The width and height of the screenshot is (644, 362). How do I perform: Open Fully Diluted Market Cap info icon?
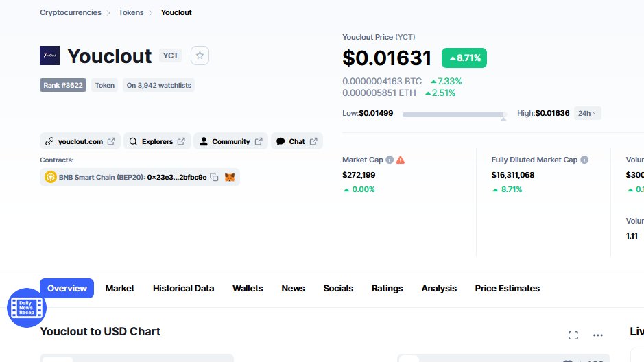584,160
